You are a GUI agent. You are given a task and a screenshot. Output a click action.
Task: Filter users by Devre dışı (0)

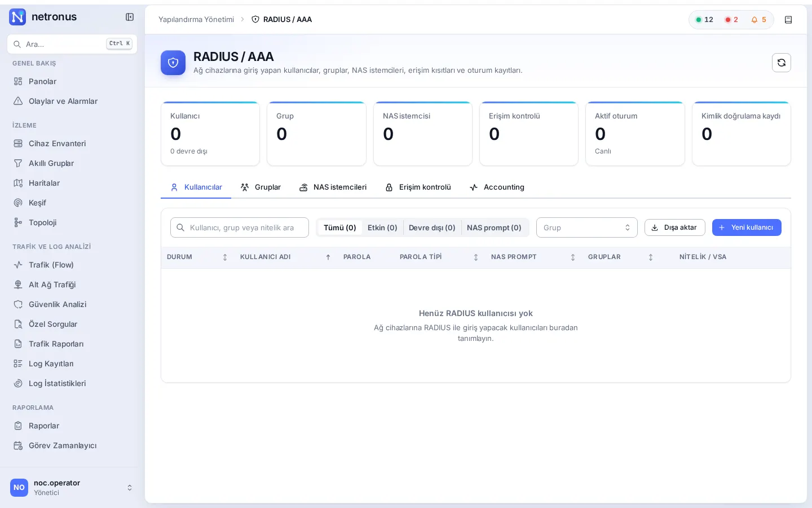tap(432, 227)
